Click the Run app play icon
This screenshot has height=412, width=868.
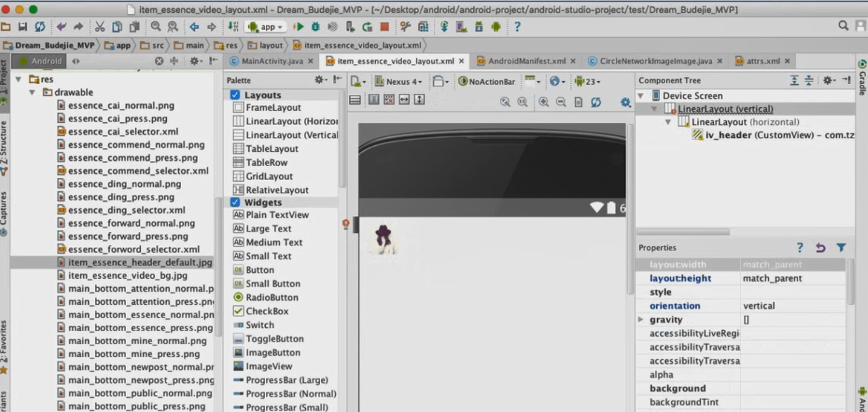coord(298,26)
